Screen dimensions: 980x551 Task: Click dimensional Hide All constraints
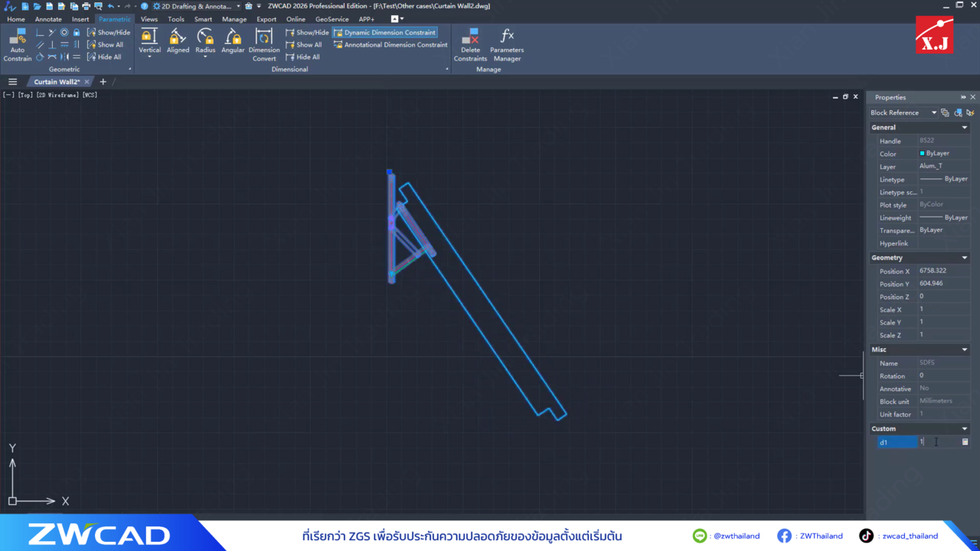click(302, 57)
